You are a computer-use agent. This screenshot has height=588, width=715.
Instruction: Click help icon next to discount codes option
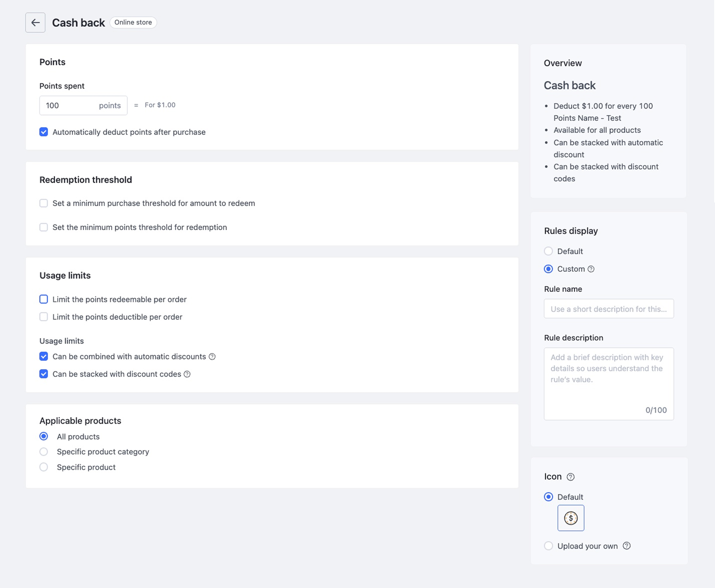pyautogui.click(x=187, y=374)
